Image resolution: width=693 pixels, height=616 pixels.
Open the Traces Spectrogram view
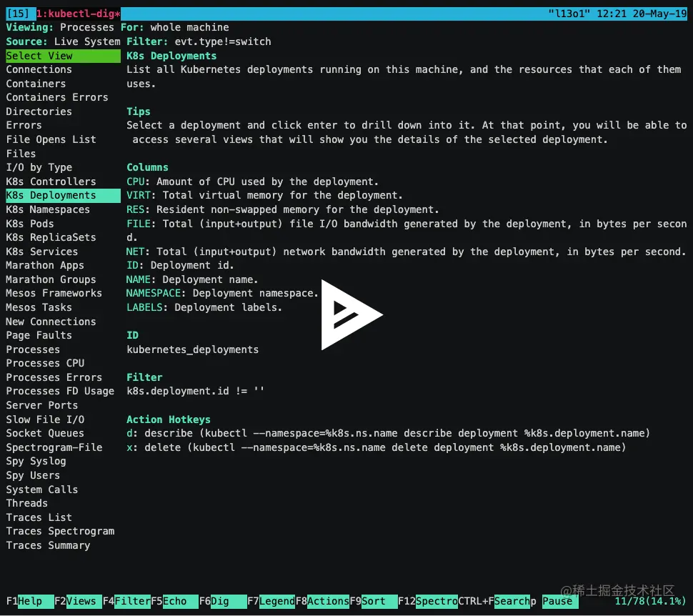pyautogui.click(x=60, y=531)
